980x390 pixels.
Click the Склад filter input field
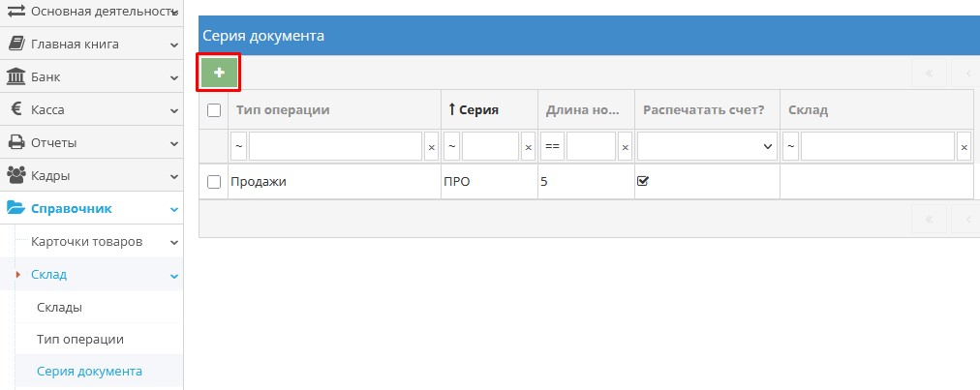click(x=876, y=146)
